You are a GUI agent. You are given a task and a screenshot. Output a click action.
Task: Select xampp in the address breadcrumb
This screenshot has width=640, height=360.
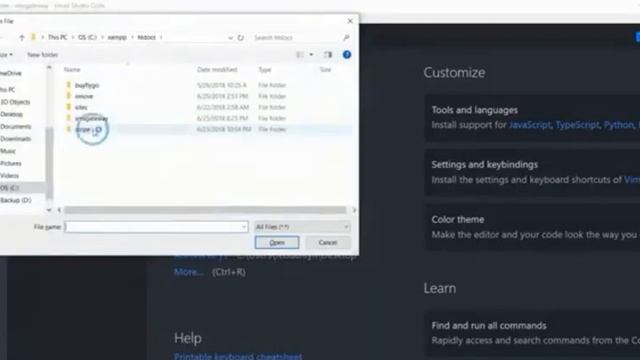coord(117,37)
